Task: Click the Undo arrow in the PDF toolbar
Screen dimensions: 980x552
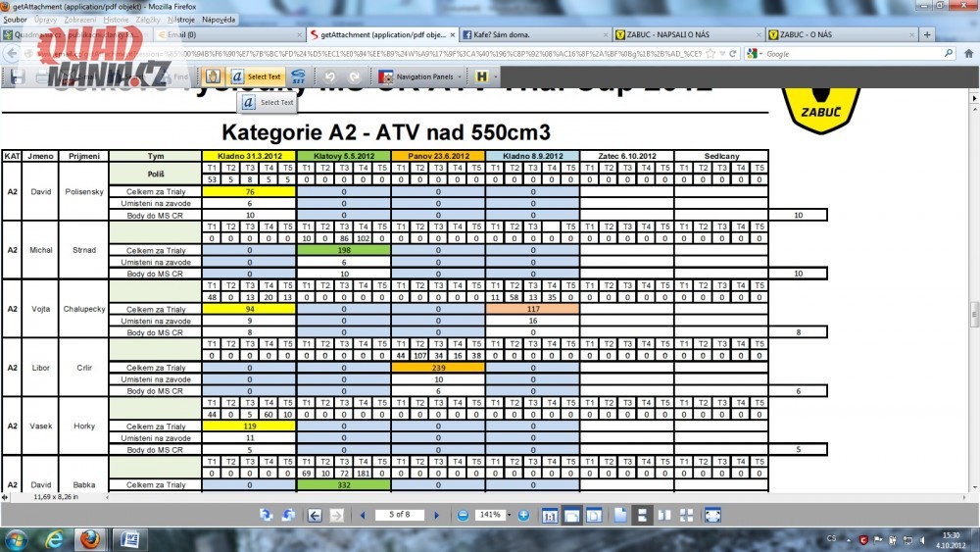Action: tap(329, 76)
